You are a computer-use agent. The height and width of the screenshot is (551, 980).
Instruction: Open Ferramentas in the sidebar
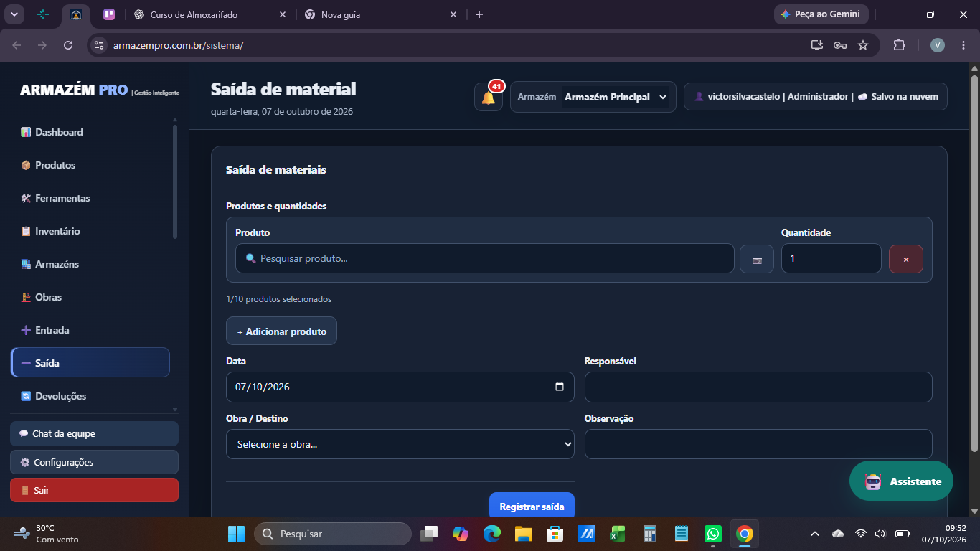(x=90, y=198)
